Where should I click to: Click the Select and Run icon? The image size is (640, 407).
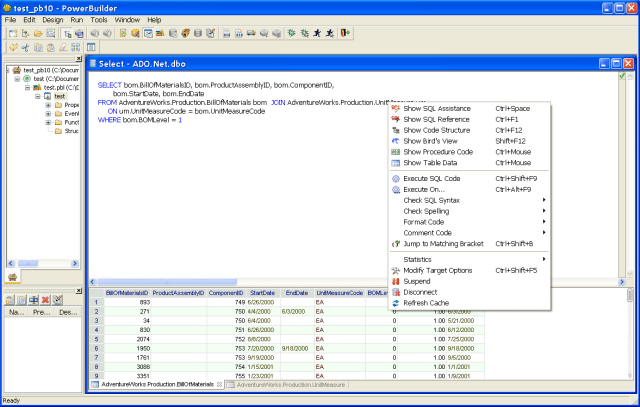330,33
